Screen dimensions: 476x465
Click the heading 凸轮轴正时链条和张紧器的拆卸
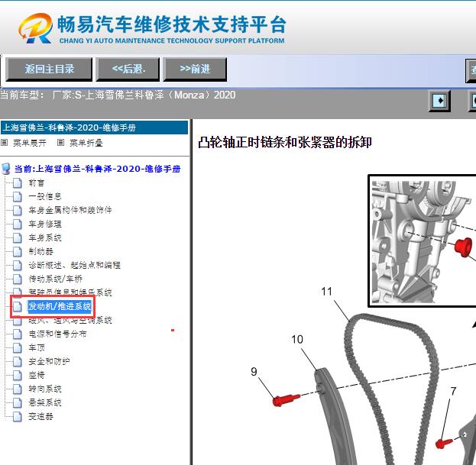click(x=285, y=142)
